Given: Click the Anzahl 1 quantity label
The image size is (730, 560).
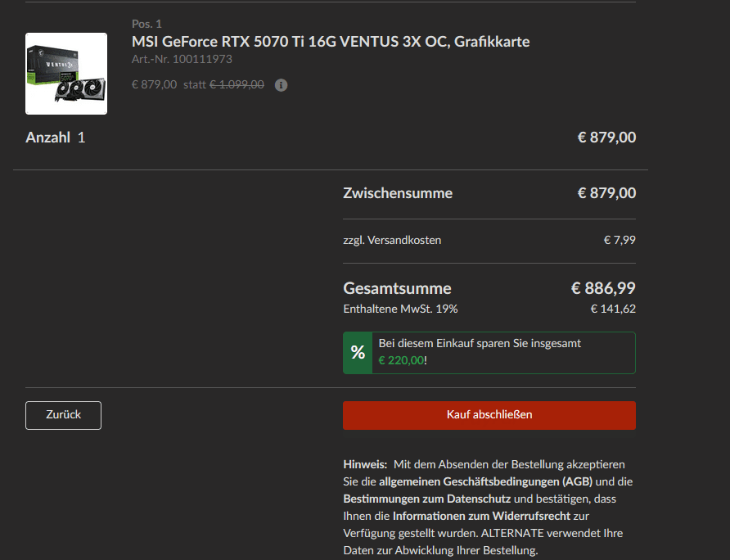Looking at the screenshot, I should pos(56,138).
